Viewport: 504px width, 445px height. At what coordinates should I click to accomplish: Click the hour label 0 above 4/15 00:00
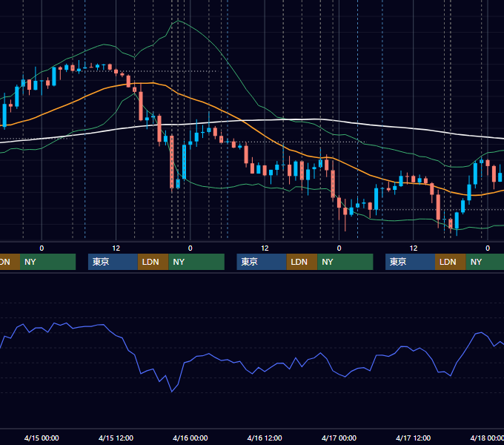[x=42, y=248]
